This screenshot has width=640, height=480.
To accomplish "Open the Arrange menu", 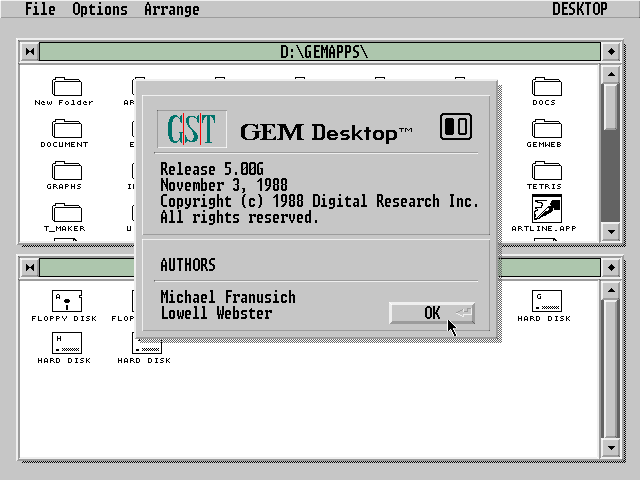I will pyautogui.click(x=171, y=9).
